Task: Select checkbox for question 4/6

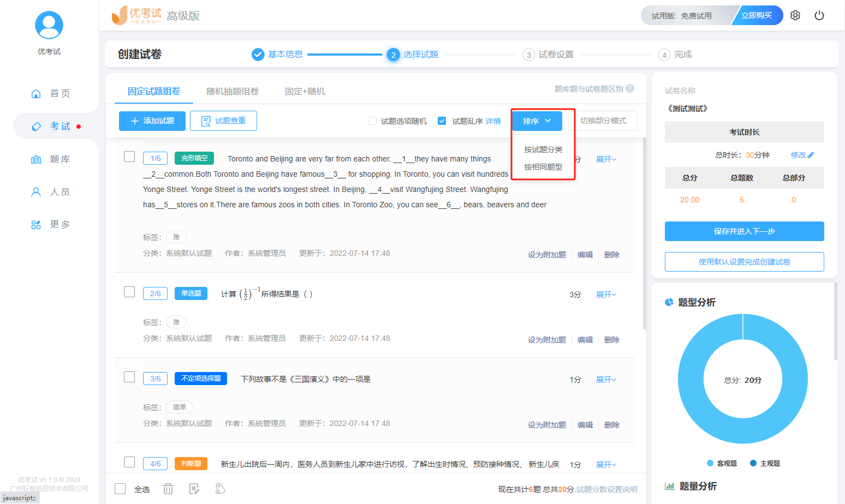Action: [x=129, y=462]
